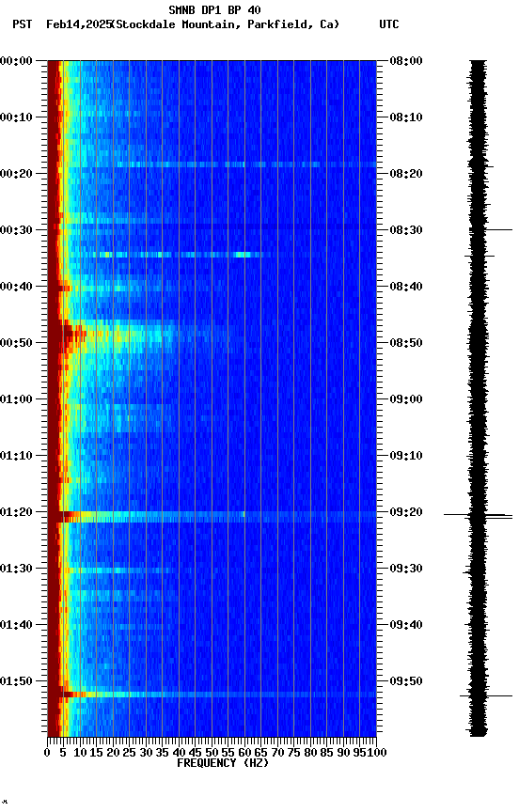Screen dimensions: 519x812
Task: Click the 01:30 PST time label
Action: pos(16,569)
